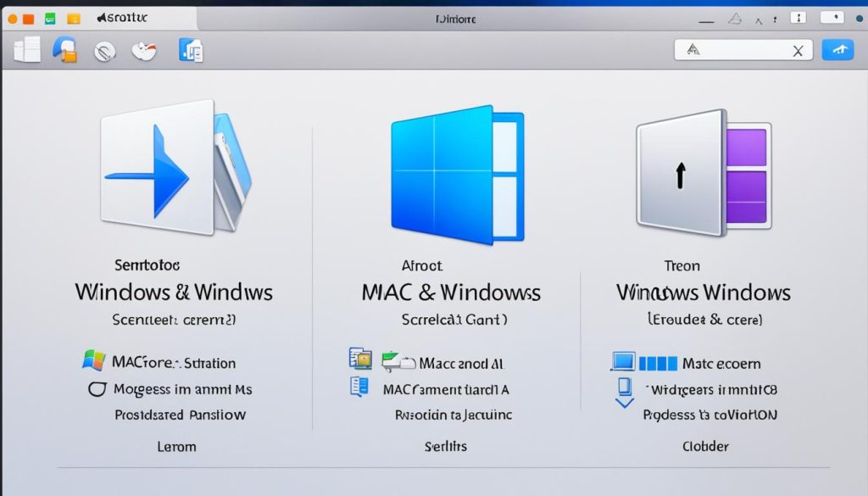This screenshot has height=496, width=868.
Task: Click the blue document icon beside MACſament
Action: click(x=359, y=387)
